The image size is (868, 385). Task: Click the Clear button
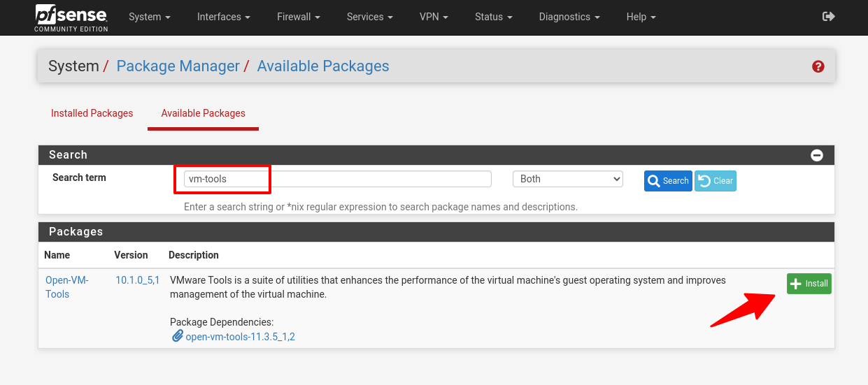716,180
